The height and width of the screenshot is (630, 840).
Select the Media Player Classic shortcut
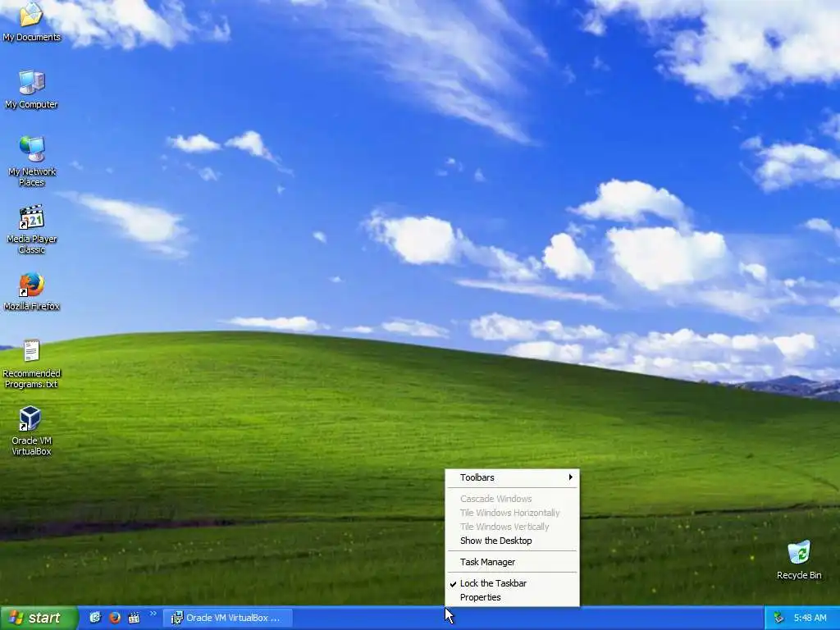(x=32, y=230)
